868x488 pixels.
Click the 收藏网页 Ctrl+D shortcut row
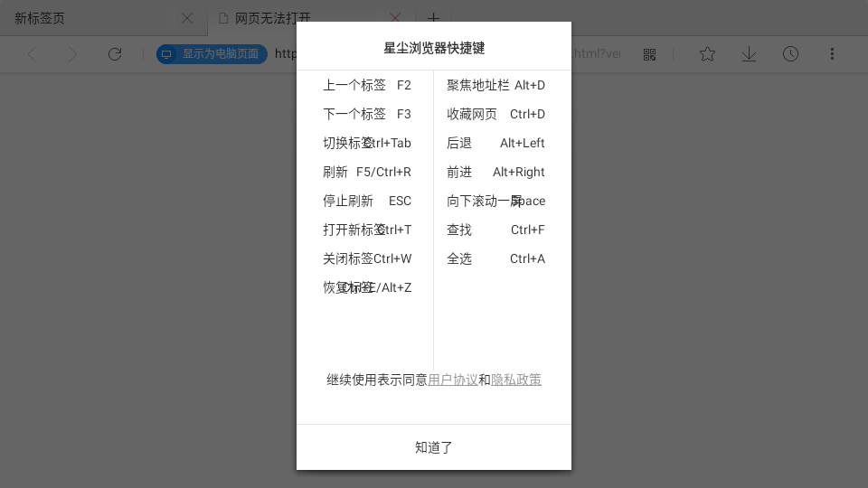click(x=496, y=114)
